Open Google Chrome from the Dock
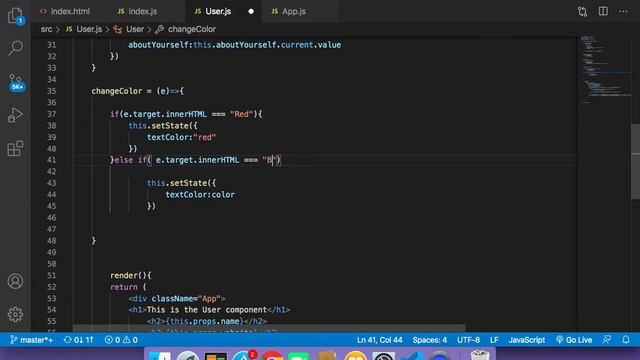The image size is (640, 360). pos(272,356)
